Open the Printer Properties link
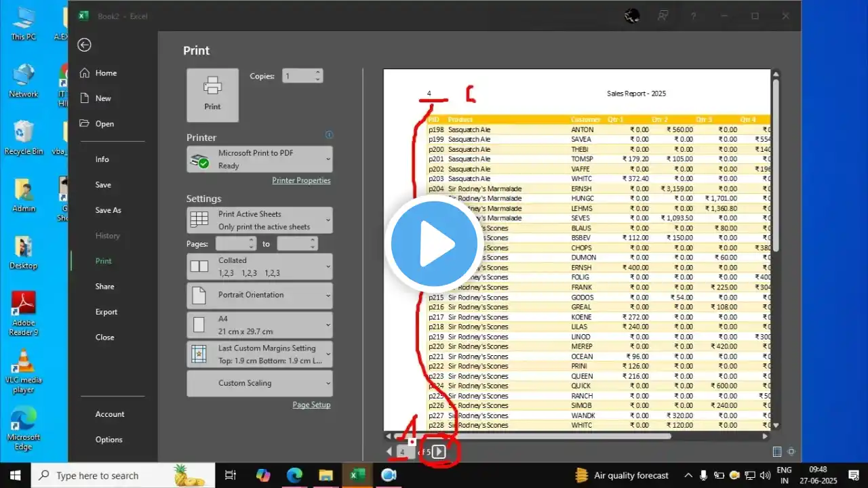 pyautogui.click(x=301, y=180)
